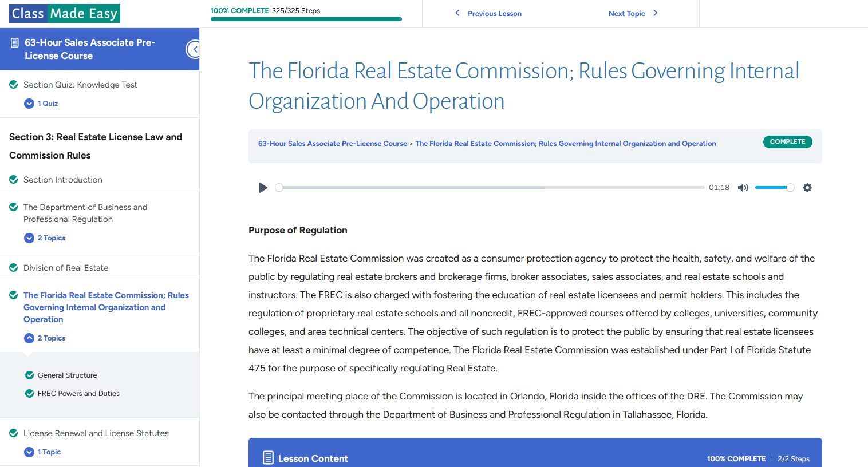Open The Florida Real Estate Commission lesson in sidebar
This screenshot has width=868, height=467.
106,307
